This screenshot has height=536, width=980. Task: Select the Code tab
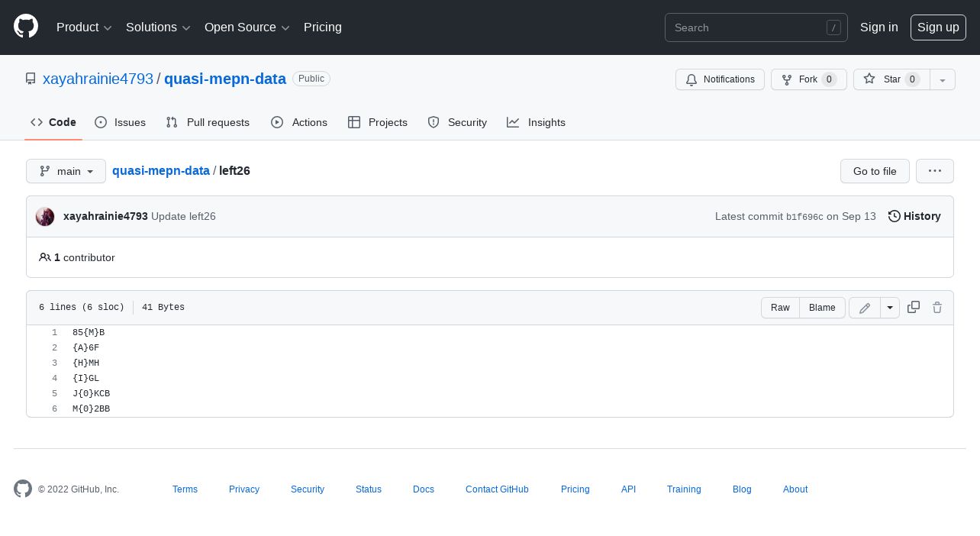[x=53, y=122]
